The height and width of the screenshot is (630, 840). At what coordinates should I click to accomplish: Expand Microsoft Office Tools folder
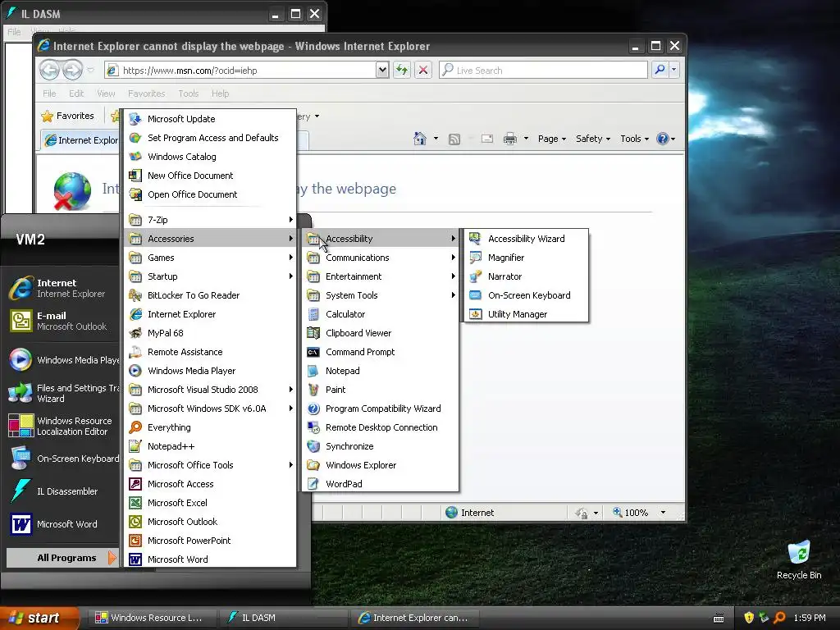coord(210,465)
